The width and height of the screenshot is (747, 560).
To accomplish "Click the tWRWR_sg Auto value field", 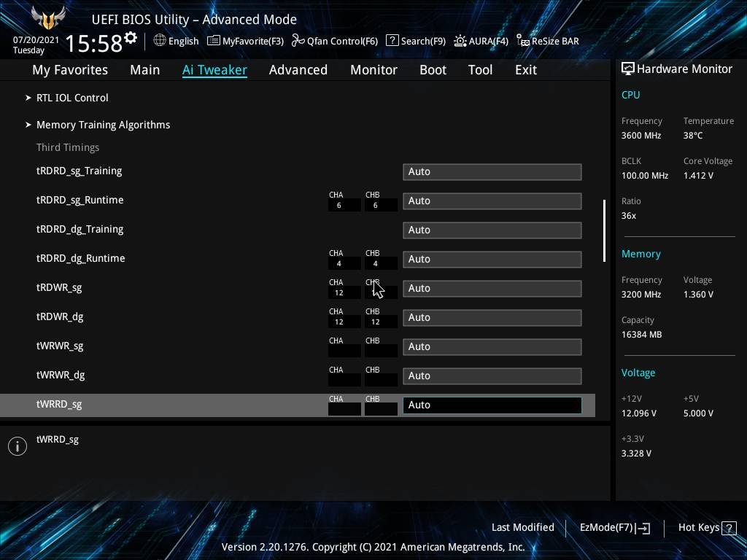I will (492, 346).
